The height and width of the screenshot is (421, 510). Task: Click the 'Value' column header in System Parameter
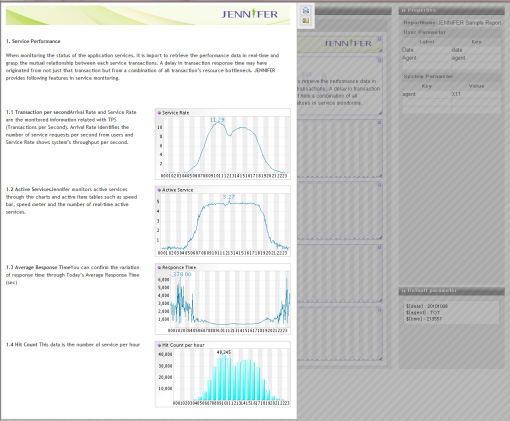476,86
